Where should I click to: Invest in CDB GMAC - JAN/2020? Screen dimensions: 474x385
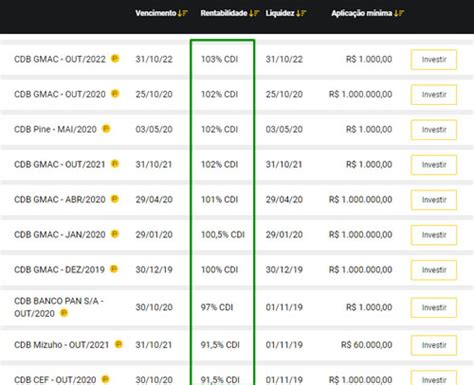pyautogui.click(x=434, y=235)
